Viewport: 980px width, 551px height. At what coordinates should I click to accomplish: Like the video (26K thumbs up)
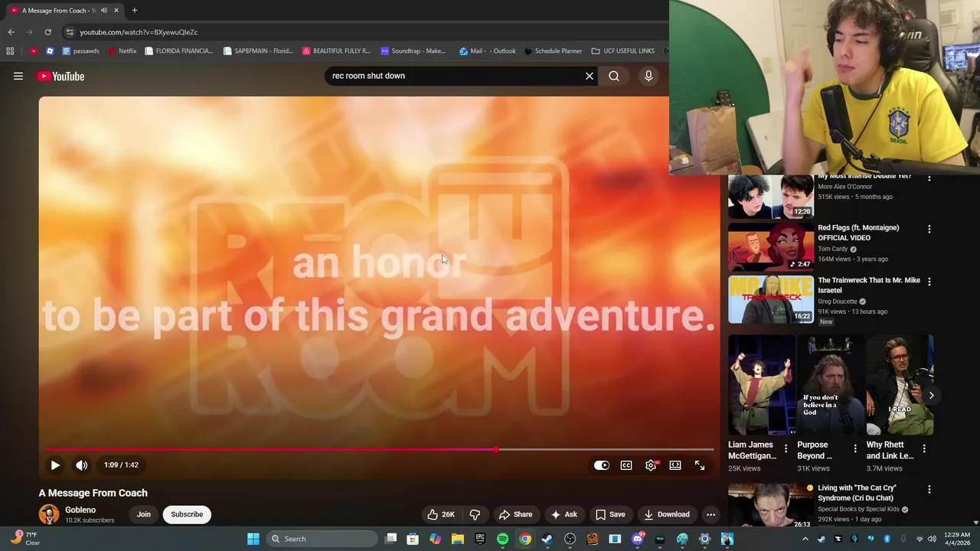441,514
